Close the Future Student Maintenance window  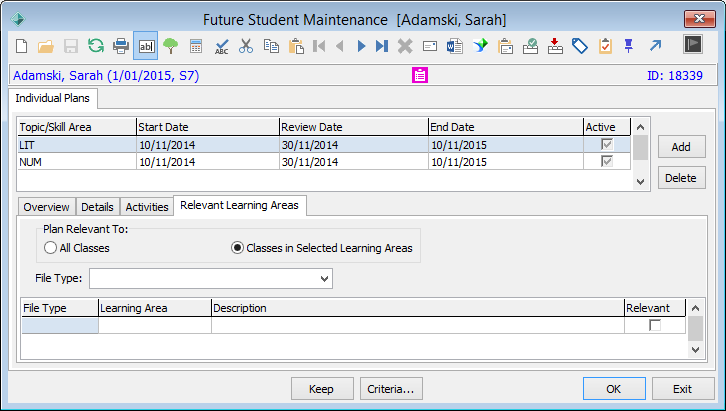click(699, 19)
